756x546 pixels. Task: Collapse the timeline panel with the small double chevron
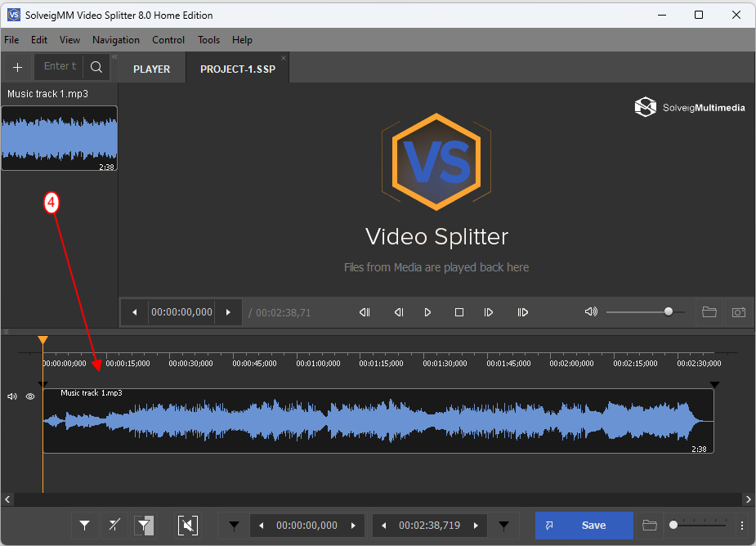click(6, 332)
